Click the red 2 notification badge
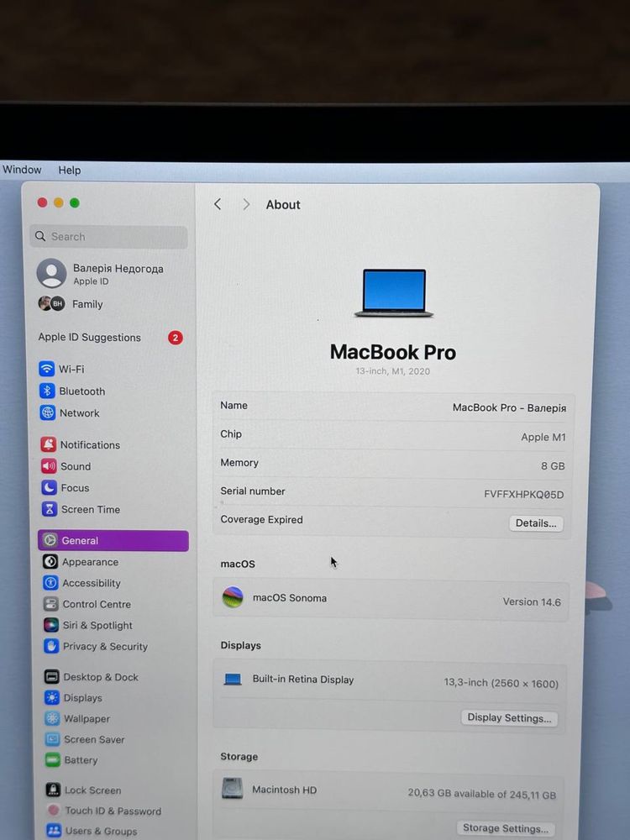 (176, 338)
